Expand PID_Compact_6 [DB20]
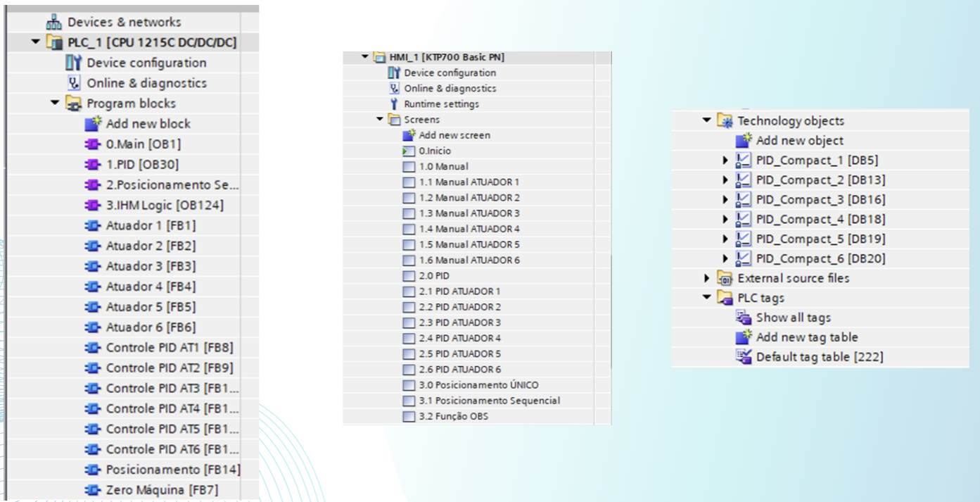Viewport: 980px width, 502px height. [x=725, y=259]
